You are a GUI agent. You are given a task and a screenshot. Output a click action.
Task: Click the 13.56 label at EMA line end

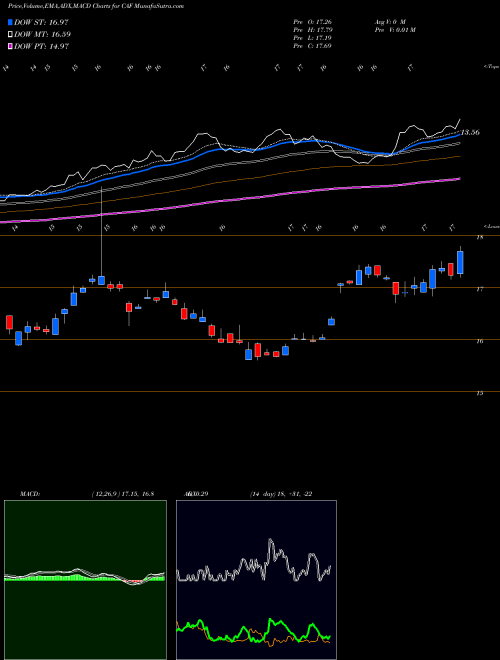coord(470,132)
